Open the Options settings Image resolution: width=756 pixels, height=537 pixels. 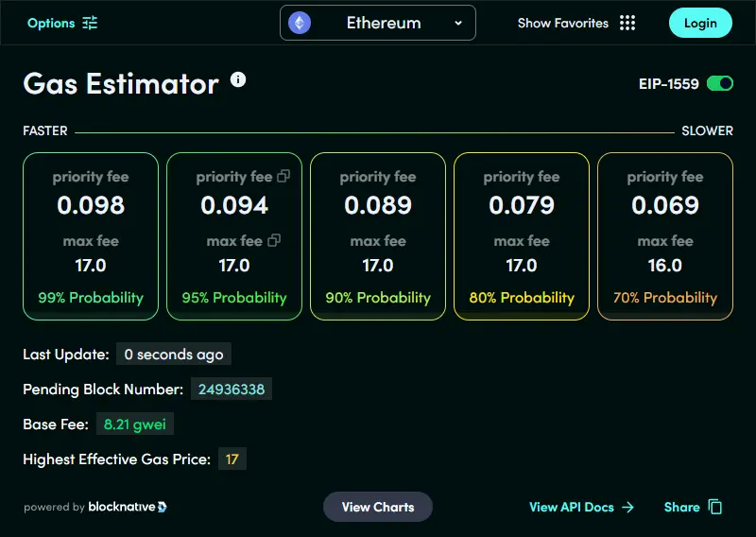pyautogui.click(x=62, y=23)
